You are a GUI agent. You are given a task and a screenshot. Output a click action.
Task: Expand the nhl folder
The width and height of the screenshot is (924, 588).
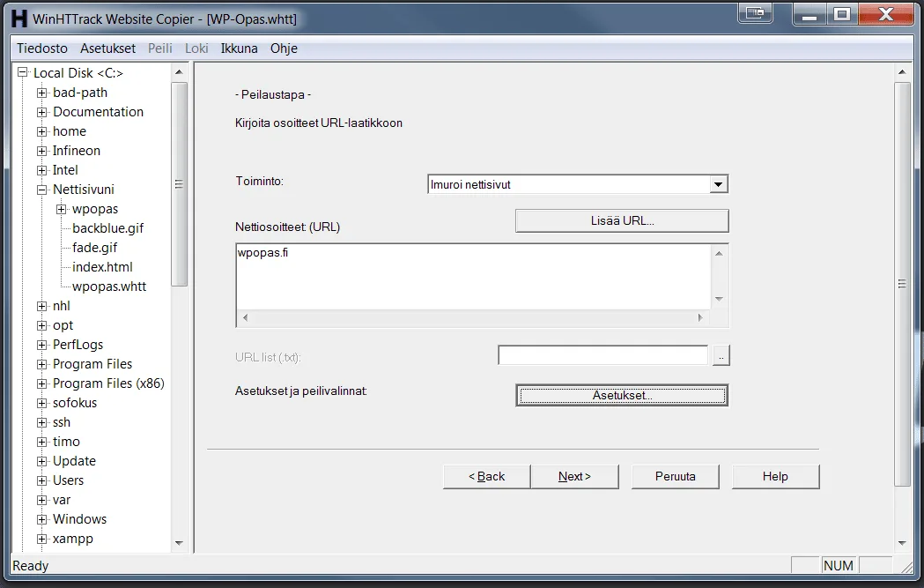pos(41,306)
